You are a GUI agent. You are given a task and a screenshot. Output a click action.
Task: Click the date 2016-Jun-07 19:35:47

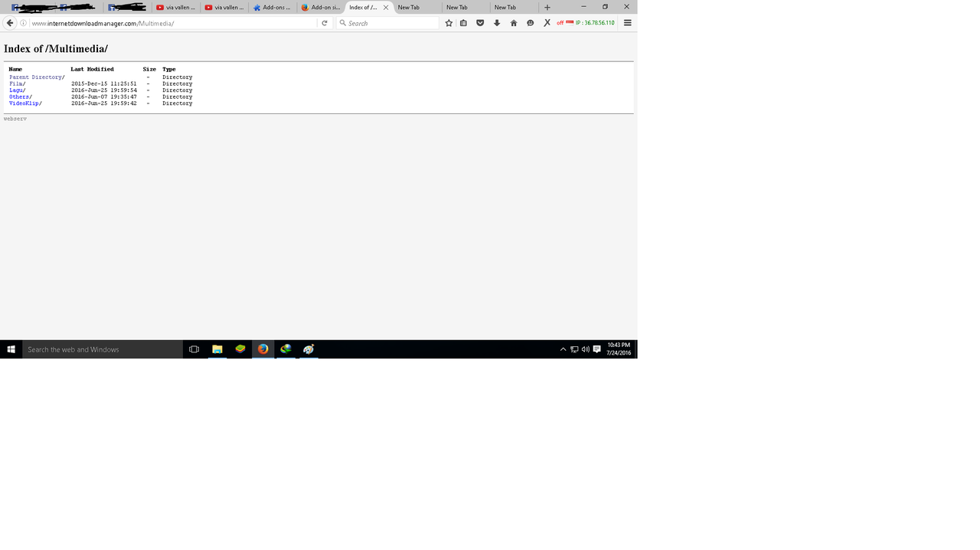click(x=104, y=97)
